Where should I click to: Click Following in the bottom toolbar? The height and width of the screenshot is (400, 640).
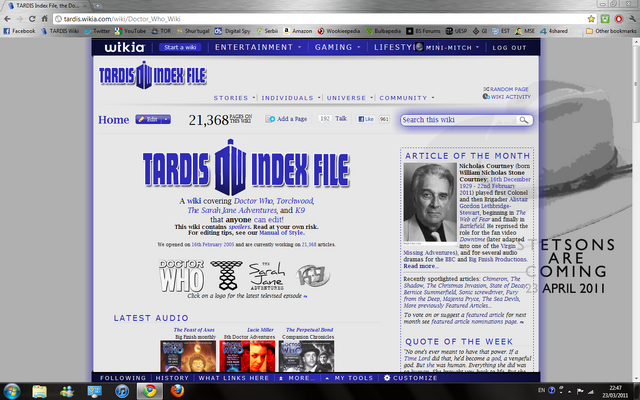123,378
